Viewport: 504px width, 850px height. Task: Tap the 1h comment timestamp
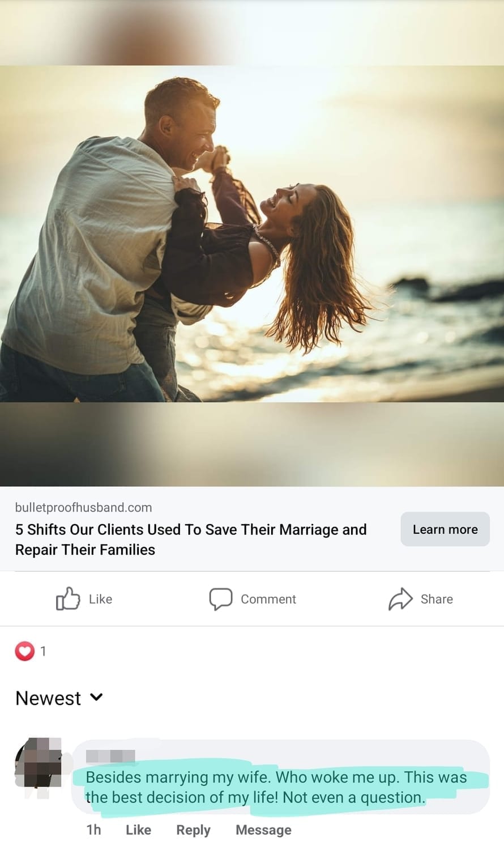pyautogui.click(x=93, y=830)
